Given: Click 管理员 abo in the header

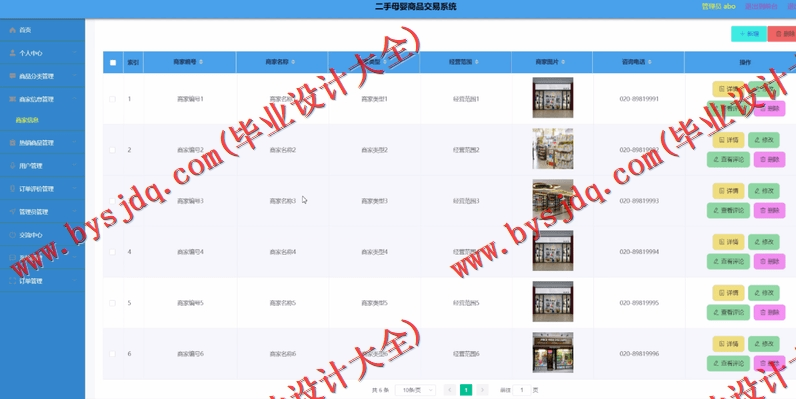Looking at the screenshot, I should click(718, 7).
